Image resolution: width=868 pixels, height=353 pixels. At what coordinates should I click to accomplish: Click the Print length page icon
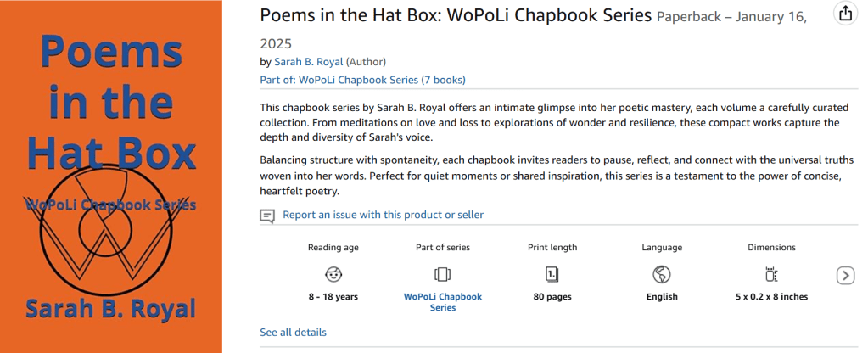tap(552, 274)
